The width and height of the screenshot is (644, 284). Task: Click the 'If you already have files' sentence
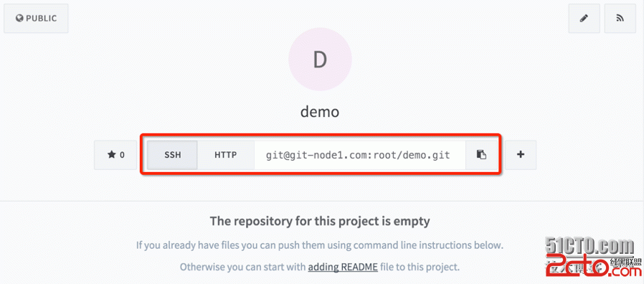click(320, 246)
